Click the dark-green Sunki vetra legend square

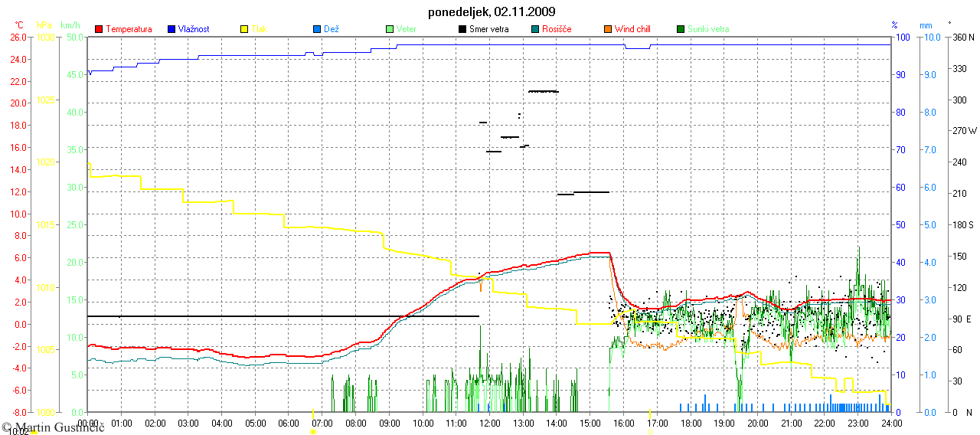click(x=681, y=29)
